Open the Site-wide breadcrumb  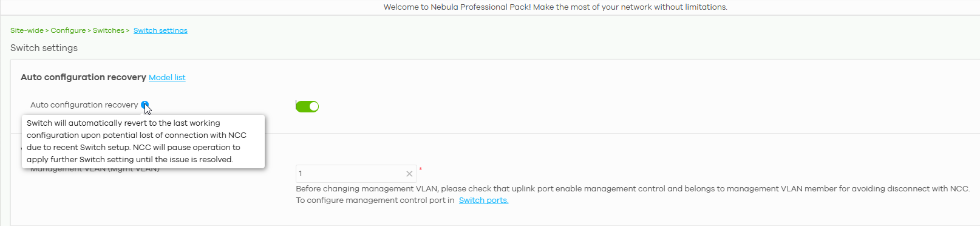[27, 30]
